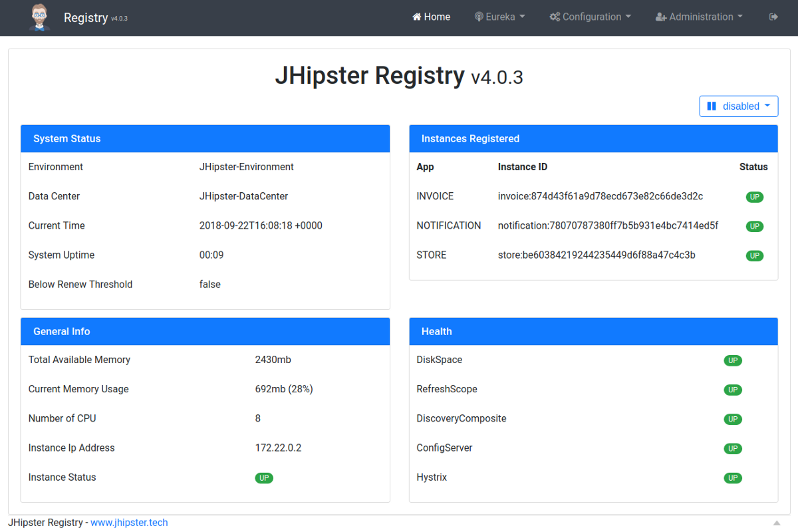The image size is (798, 532).
Task: Click the Registry brand title
Action: coord(86,17)
